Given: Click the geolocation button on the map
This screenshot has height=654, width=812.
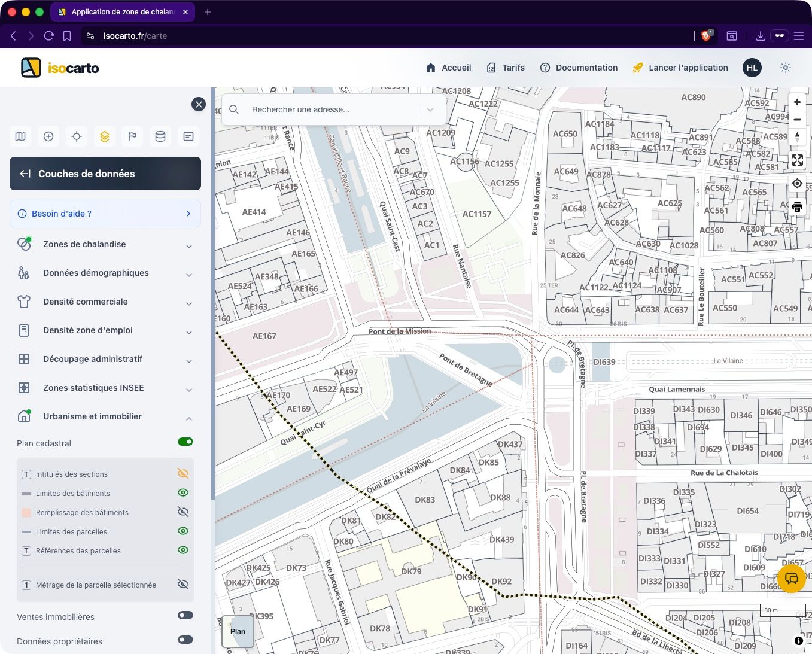Looking at the screenshot, I should [797, 183].
